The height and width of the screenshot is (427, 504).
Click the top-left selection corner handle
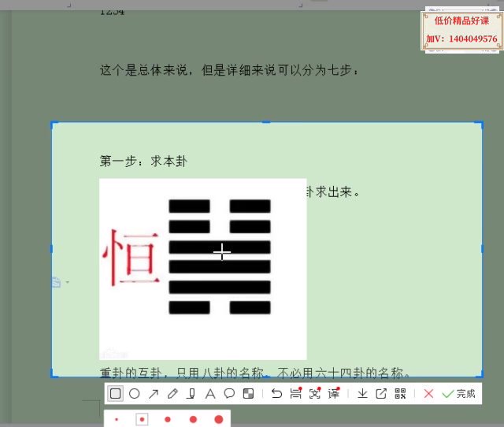click(x=53, y=124)
